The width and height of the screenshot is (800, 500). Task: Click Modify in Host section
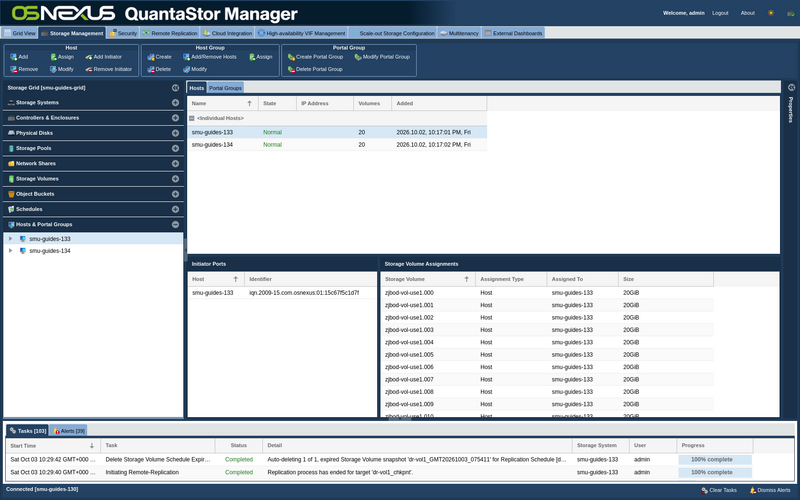coord(62,69)
